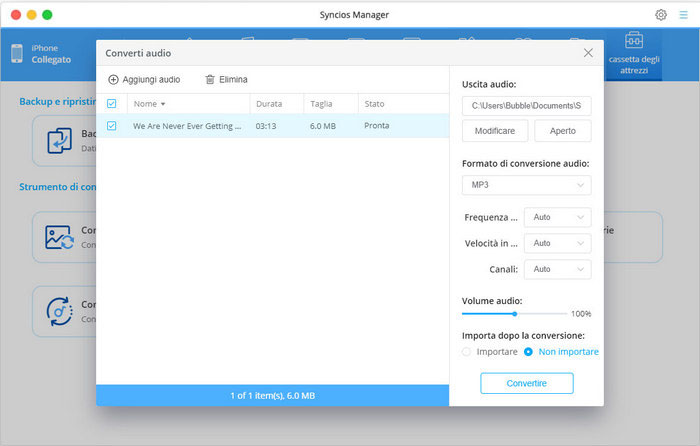Click the Strumento di conversione heading behind dialog

(x=58, y=187)
